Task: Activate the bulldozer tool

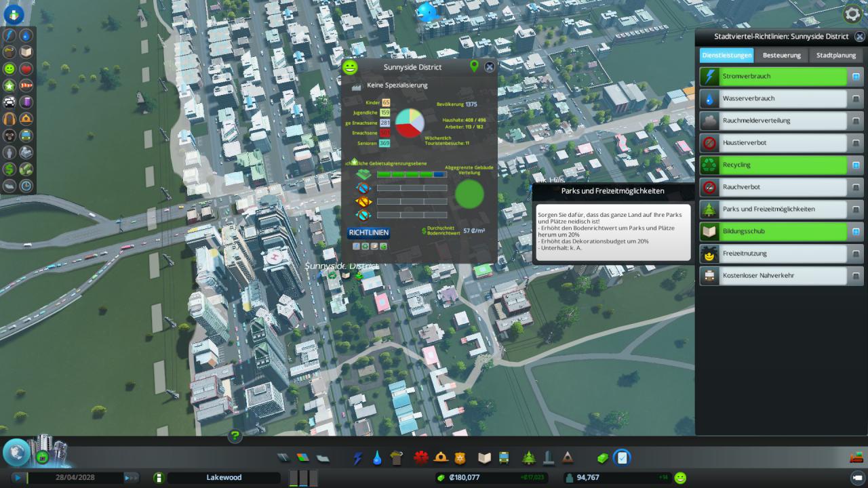Action: (x=857, y=458)
